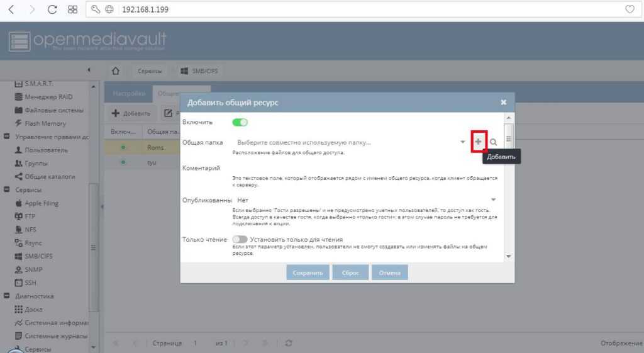
Task: Enable the Только чтение read-only switch
Action: pyautogui.click(x=240, y=239)
